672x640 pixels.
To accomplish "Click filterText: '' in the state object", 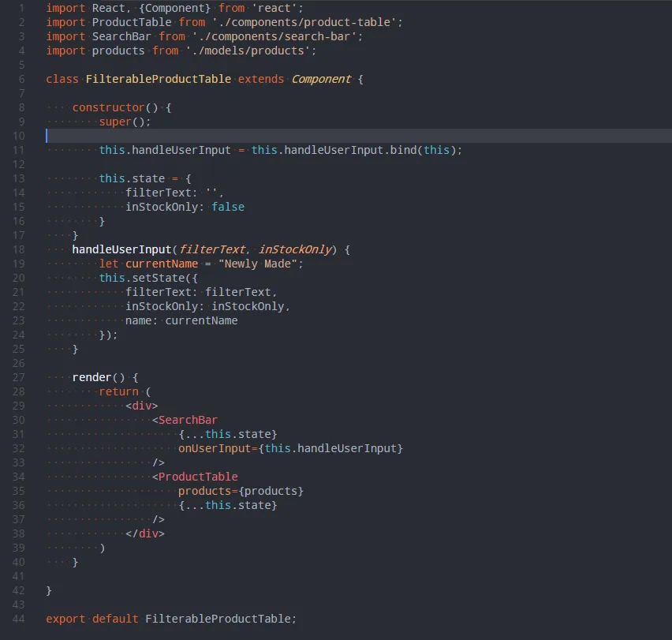I will pyautogui.click(x=171, y=193).
